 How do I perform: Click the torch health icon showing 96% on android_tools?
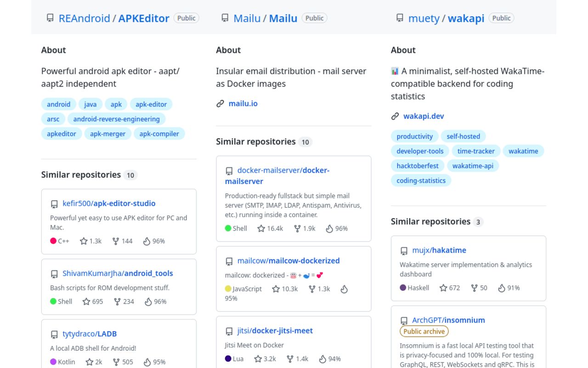coord(148,301)
